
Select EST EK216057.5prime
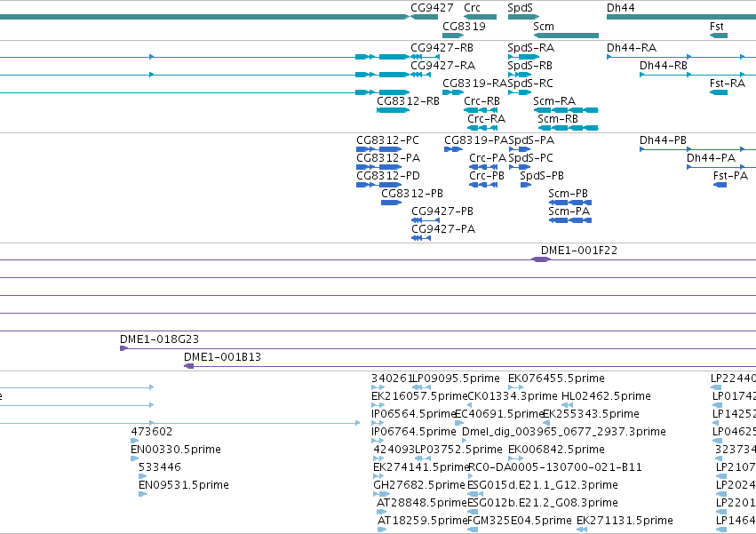(419, 396)
